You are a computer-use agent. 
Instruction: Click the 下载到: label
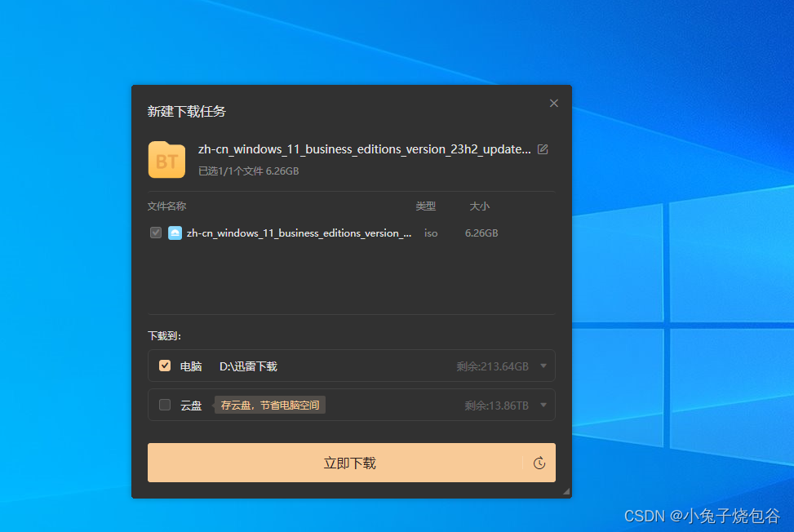164,336
